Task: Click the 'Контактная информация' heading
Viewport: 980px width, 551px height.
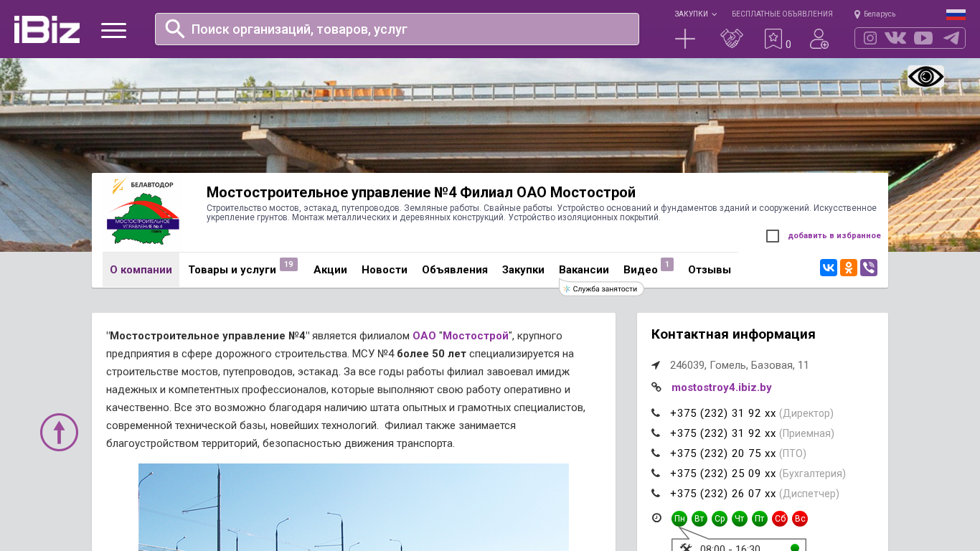Action: click(x=733, y=334)
